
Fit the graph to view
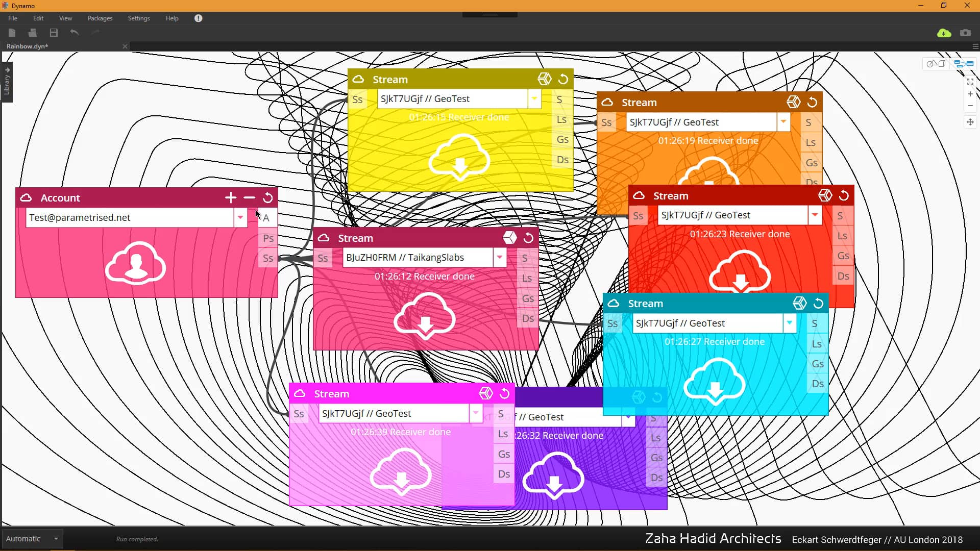coord(970,82)
